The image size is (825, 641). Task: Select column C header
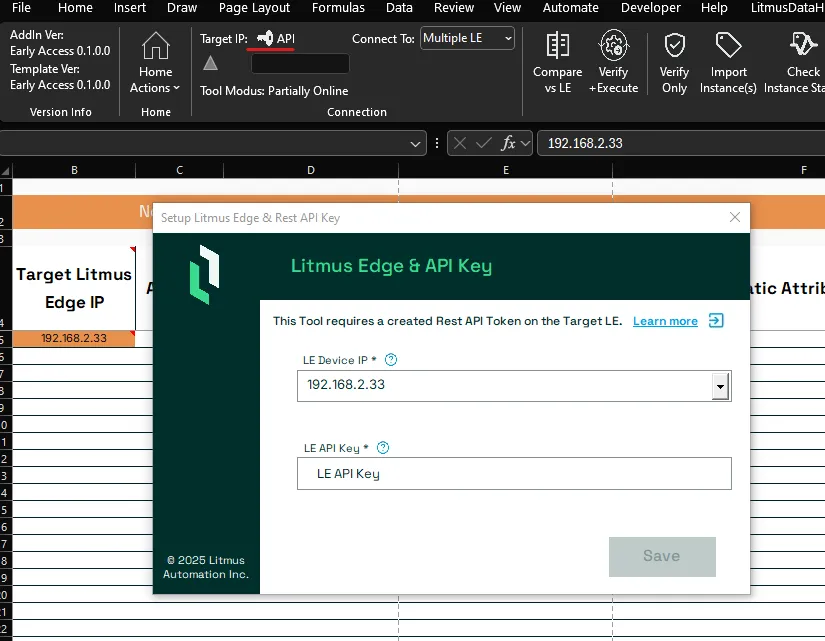click(x=179, y=170)
